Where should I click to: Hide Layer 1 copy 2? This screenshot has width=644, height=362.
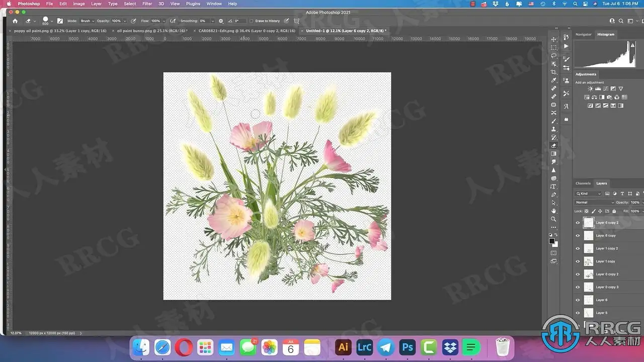tap(578, 248)
